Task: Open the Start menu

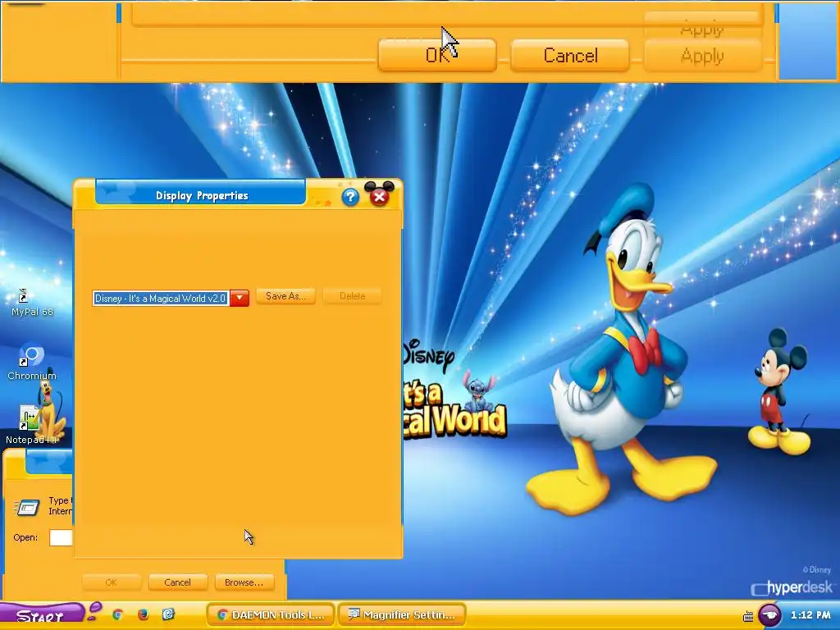Action: (x=42, y=615)
